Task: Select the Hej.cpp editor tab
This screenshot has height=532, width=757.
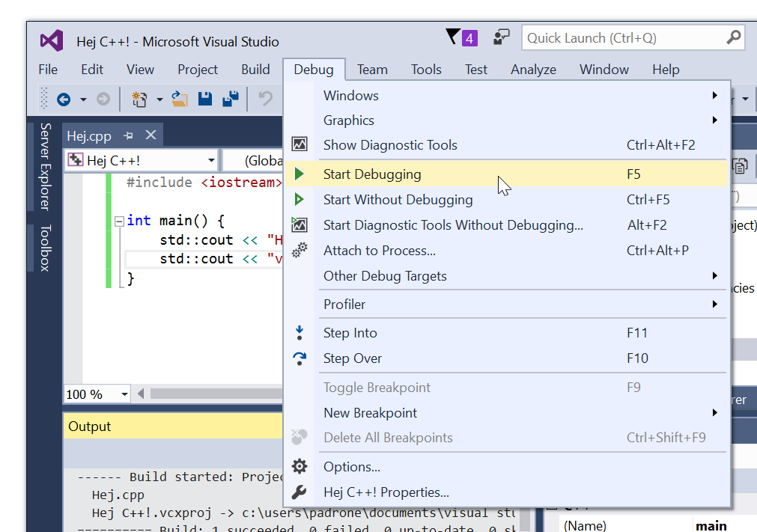Action: pos(90,135)
